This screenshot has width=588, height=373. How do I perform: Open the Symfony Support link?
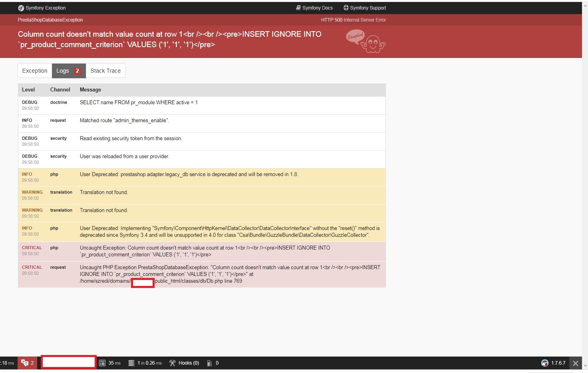point(365,8)
